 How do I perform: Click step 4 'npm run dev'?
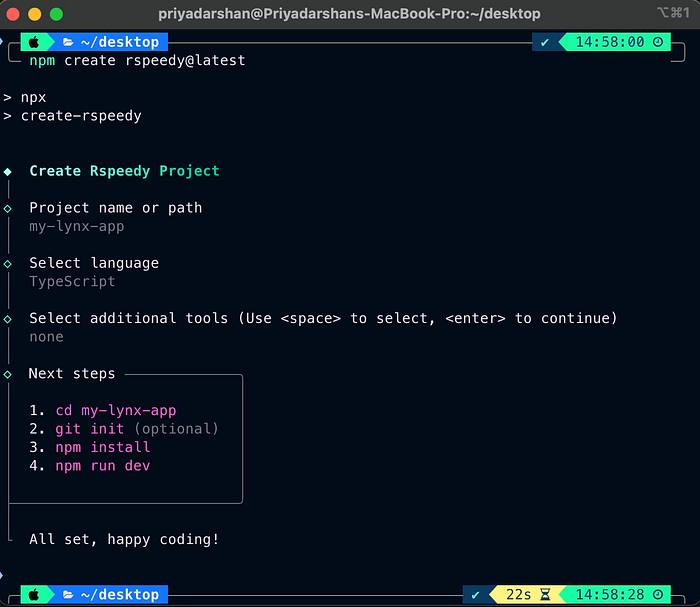click(x=90, y=466)
